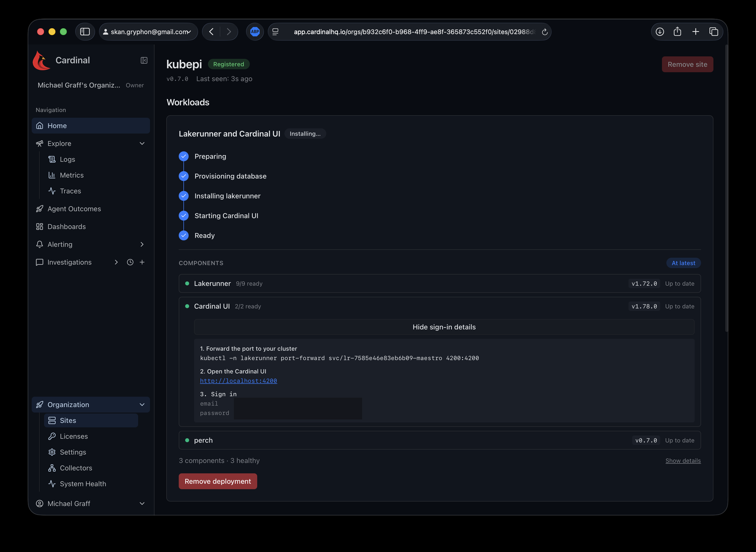
Task: Select Sites under Organization
Action: coord(91,420)
